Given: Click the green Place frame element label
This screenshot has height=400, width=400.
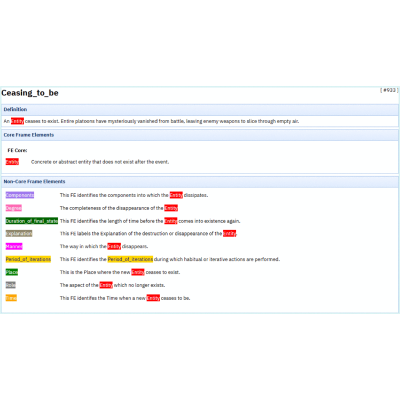Looking at the screenshot, I should (12, 272).
